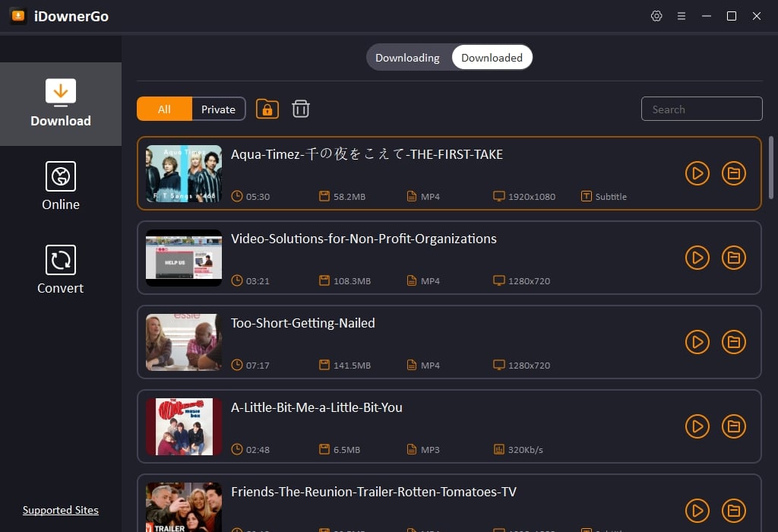Play the Too-Short-Getting-Nailed video
Image resolution: width=778 pixels, height=532 pixels.
tap(697, 342)
